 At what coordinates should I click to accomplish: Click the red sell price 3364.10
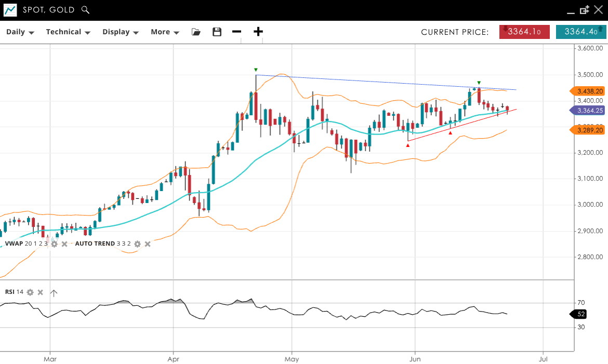click(524, 32)
